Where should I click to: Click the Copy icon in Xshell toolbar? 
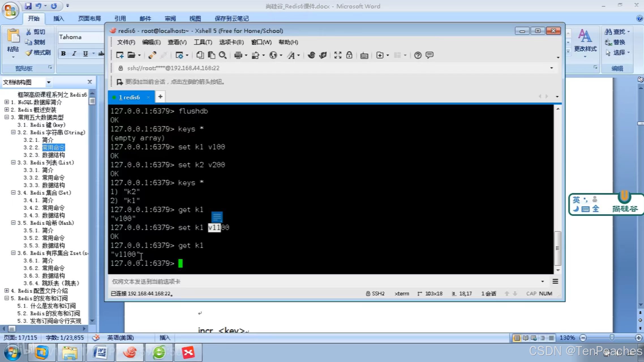200,55
